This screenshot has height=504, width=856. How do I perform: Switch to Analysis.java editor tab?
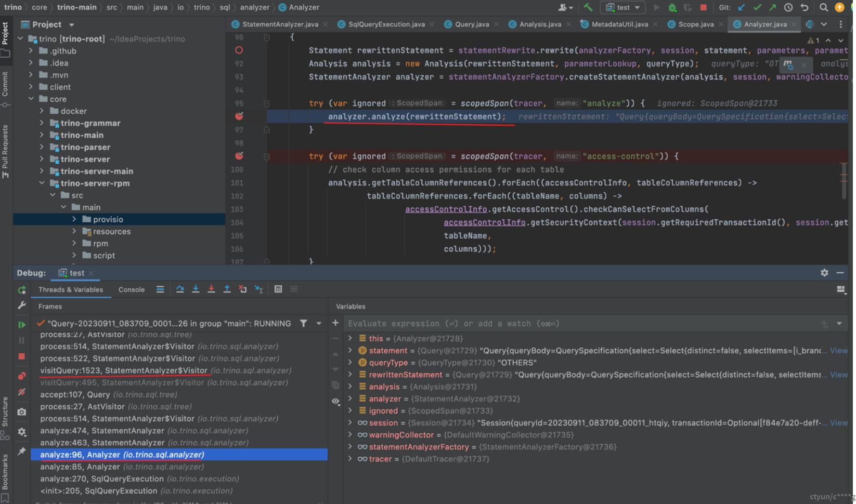point(540,24)
